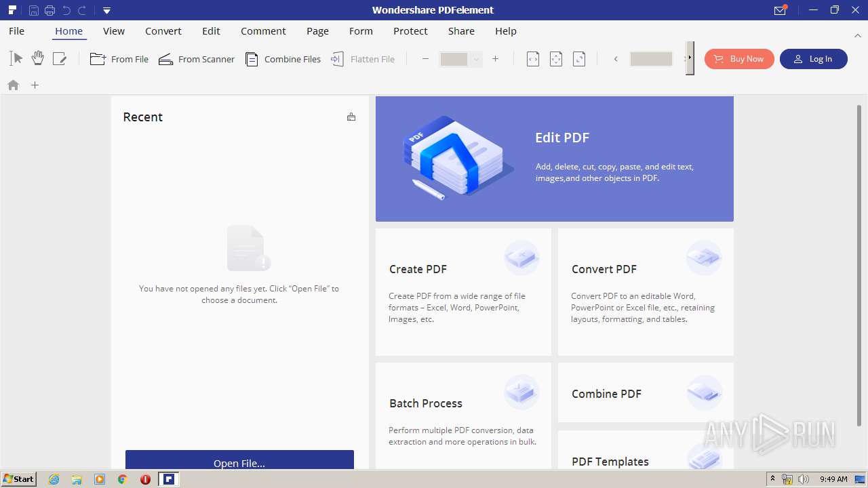Screen dimensions: 868x488
Task: Open the Comment tab
Action: pyautogui.click(x=263, y=30)
